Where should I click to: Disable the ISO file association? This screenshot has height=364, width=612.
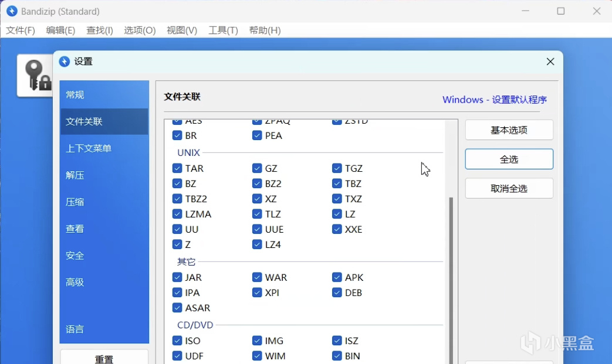point(177,341)
